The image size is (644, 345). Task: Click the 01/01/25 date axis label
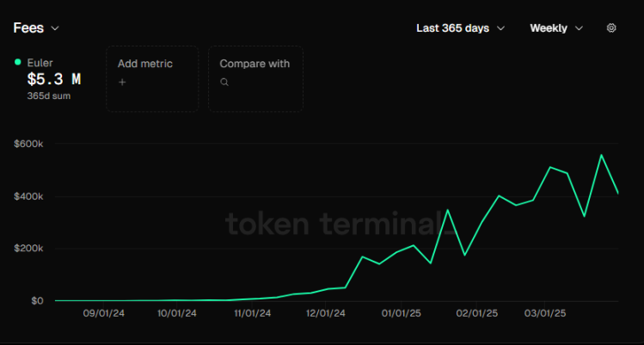(400, 315)
